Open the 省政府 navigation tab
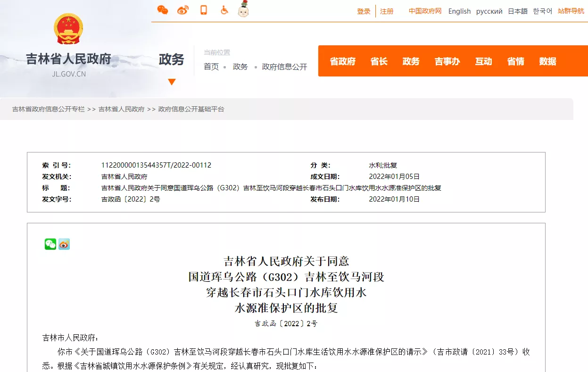Image resolution: width=588 pixels, height=372 pixels. (x=342, y=61)
